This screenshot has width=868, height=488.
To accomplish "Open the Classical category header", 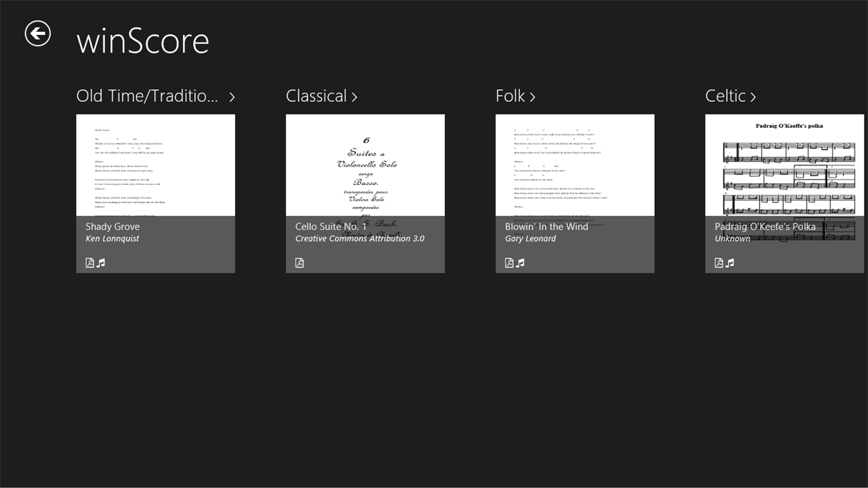I will click(x=316, y=96).
